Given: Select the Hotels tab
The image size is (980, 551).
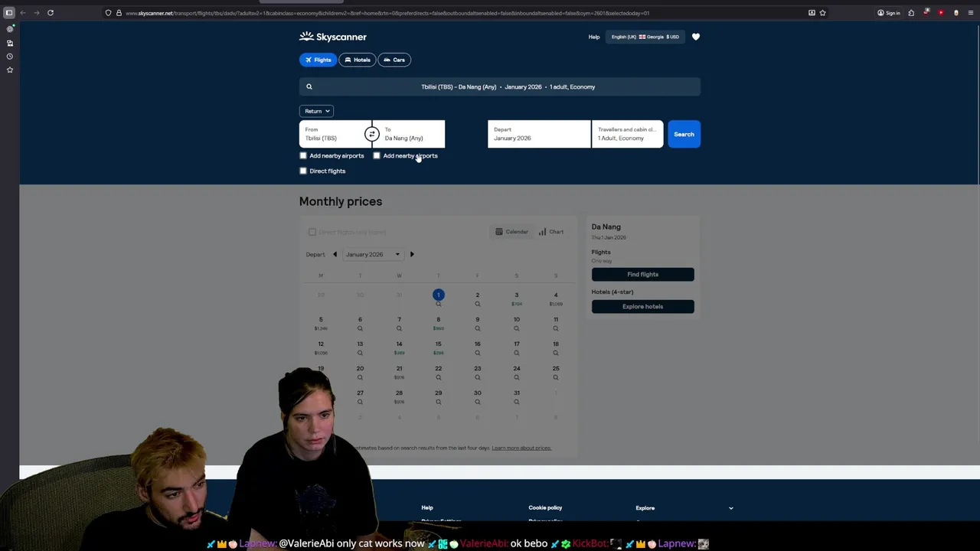Looking at the screenshot, I should 357,60.
